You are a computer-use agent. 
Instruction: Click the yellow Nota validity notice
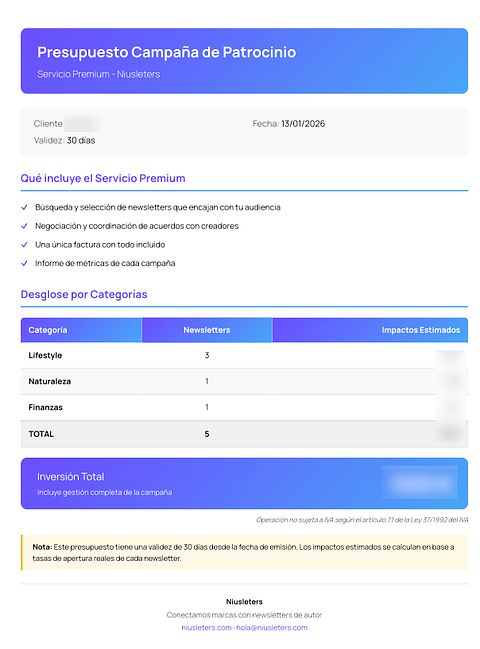[244, 553]
